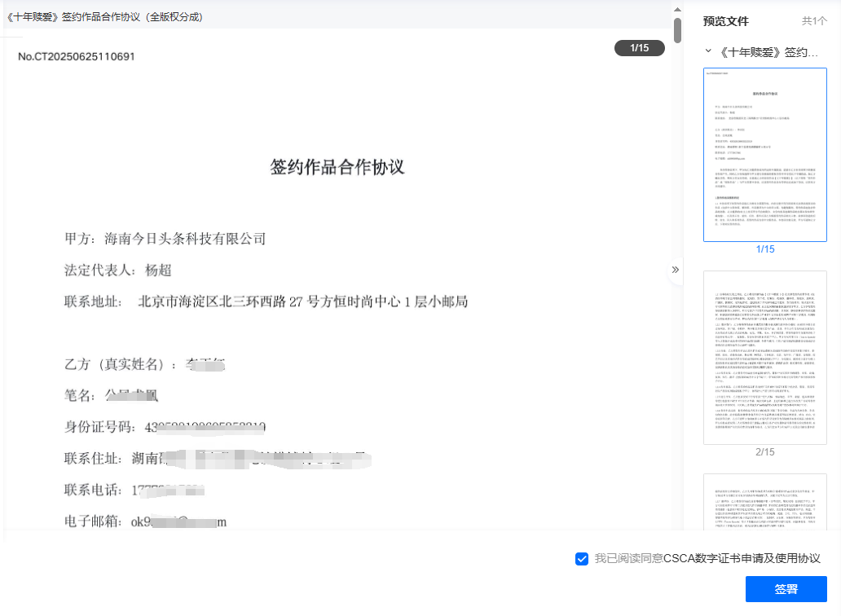Click the 笔名 line
Image resolution: width=841 pixels, height=616 pixels.
[111, 396]
